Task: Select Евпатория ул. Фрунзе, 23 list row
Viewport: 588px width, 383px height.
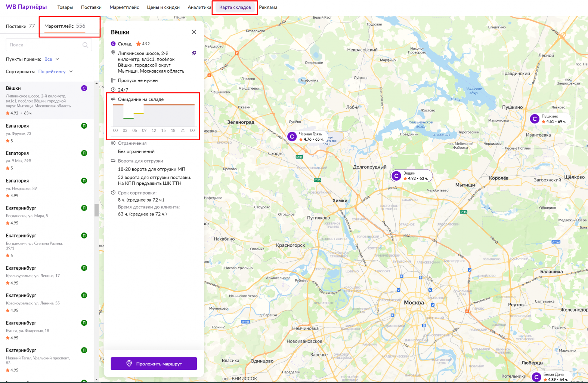Action: coord(47,133)
